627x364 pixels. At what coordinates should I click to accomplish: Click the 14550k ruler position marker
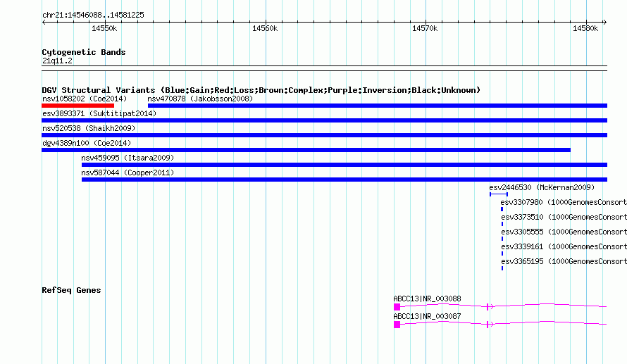click(x=104, y=28)
